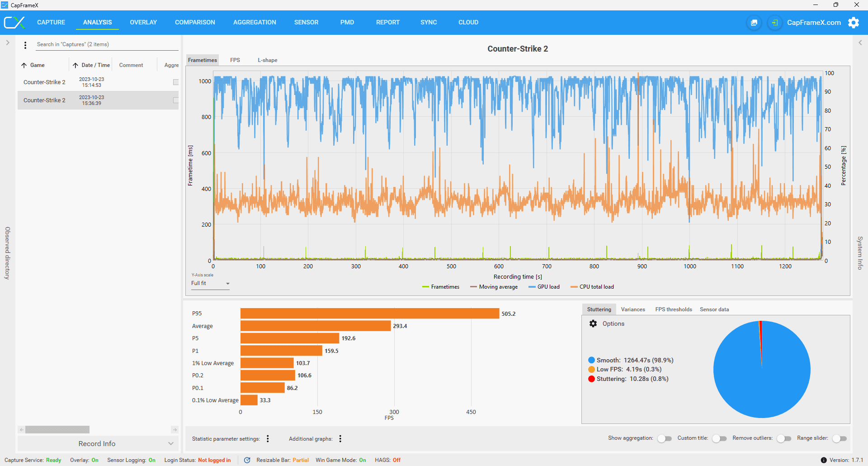
Task: Click the red Stuttering color swatch
Action: pos(591,379)
